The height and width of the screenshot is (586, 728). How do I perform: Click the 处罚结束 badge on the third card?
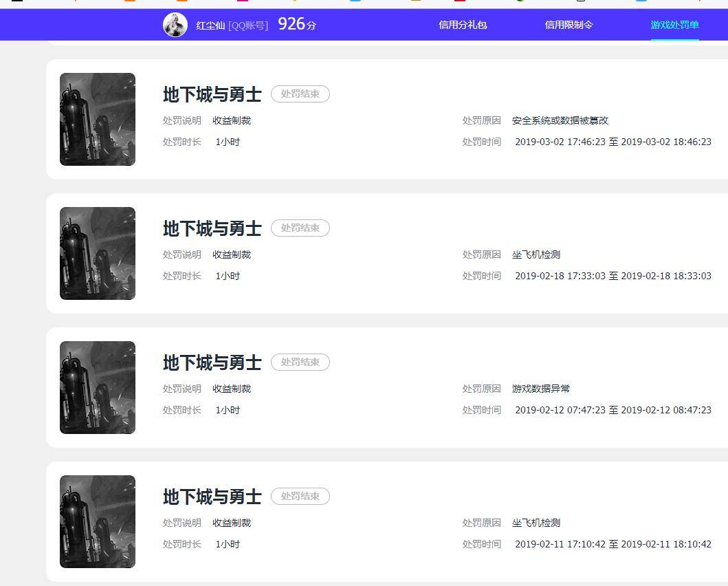click(300, 362)
